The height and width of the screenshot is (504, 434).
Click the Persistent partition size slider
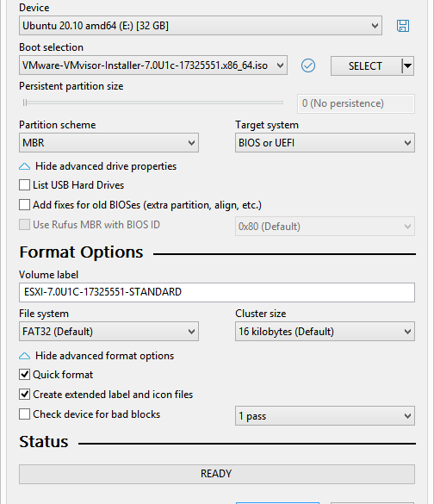tap(152, 103)
